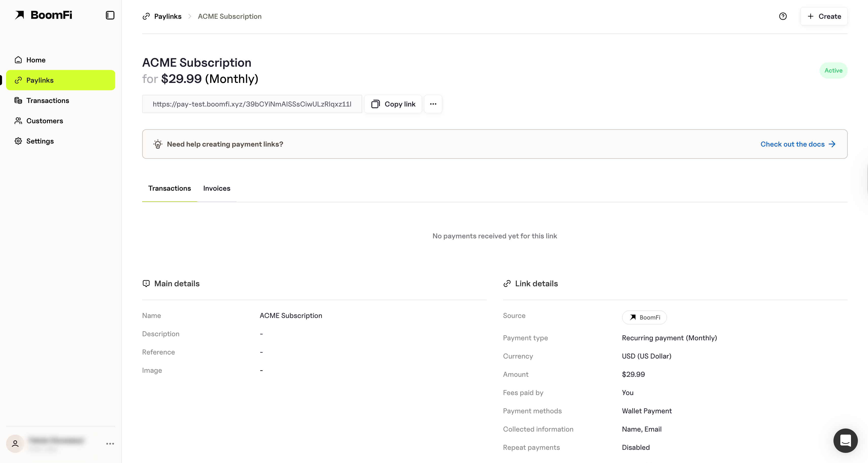Click the BoomFi logo
This screenshot has height=463, width=868.
[43, 15]
